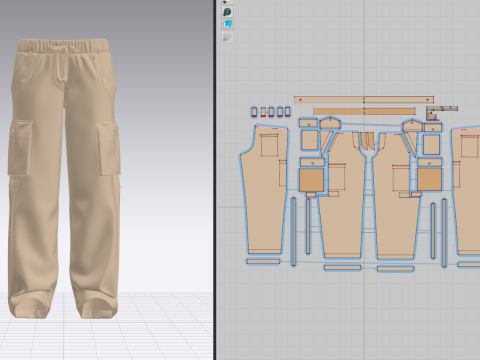Click the info speech-bubble icon in 2D window

[227, 12]
